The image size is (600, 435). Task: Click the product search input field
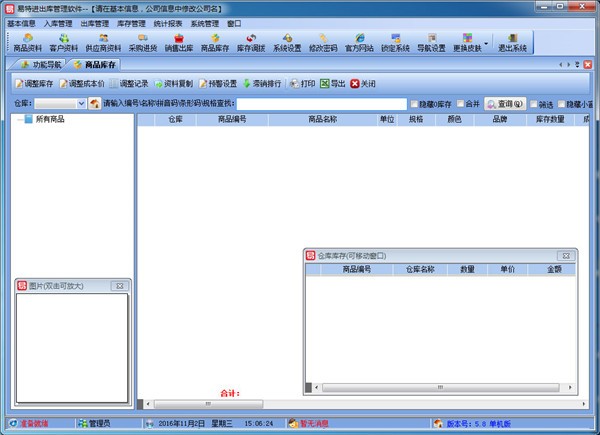point(320,103)
